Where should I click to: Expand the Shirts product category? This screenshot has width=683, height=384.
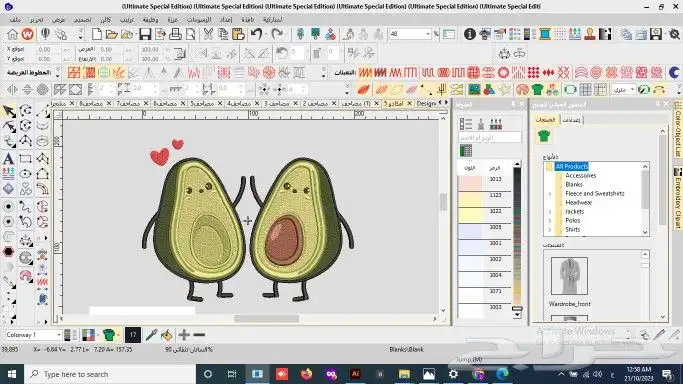[x=550, y=229]
